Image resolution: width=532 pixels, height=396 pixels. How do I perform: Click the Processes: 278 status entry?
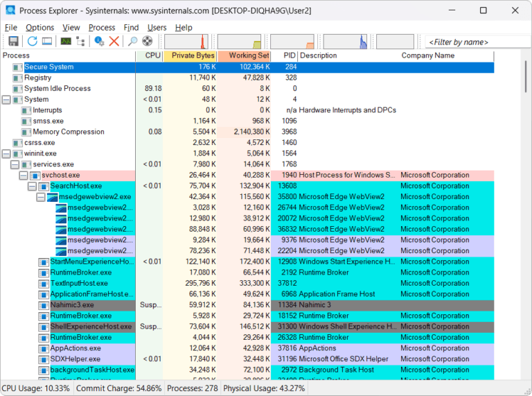click(193, 388)
